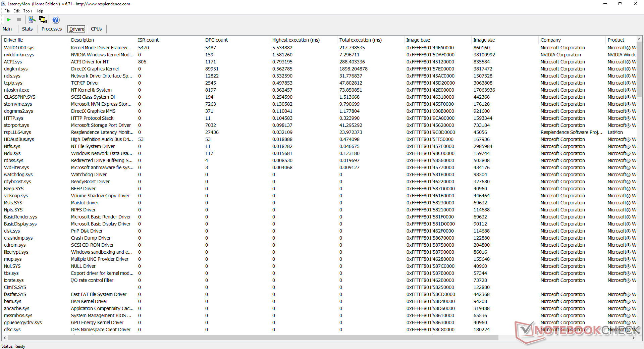Select the HTTP.sys driver row
Image resolution: width=644 pixels, height=349 pixels.
click(x=319, y=118)
